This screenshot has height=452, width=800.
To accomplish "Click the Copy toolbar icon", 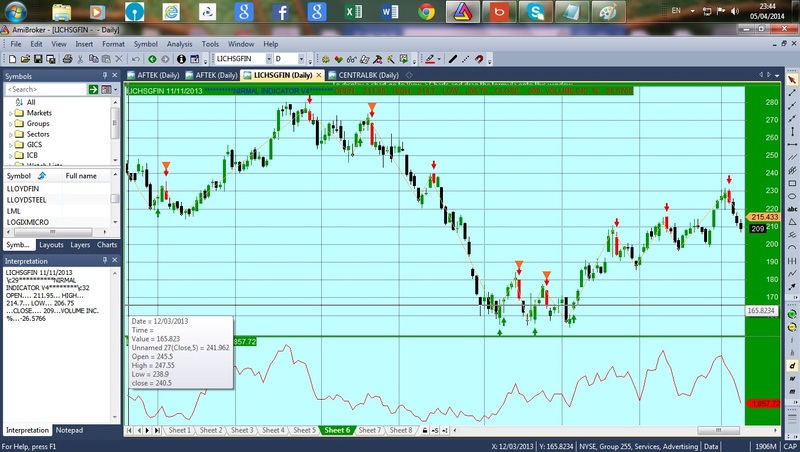I will point(93,59).
